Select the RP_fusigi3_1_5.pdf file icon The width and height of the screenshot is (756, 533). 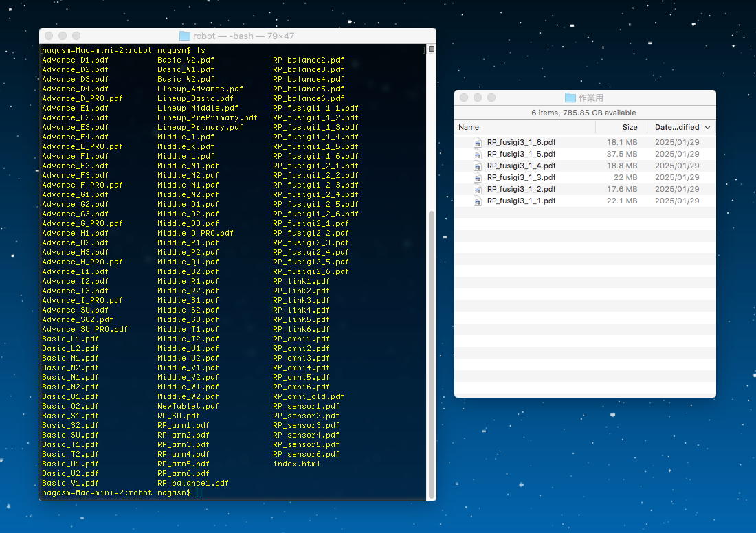tap(478, 154)
